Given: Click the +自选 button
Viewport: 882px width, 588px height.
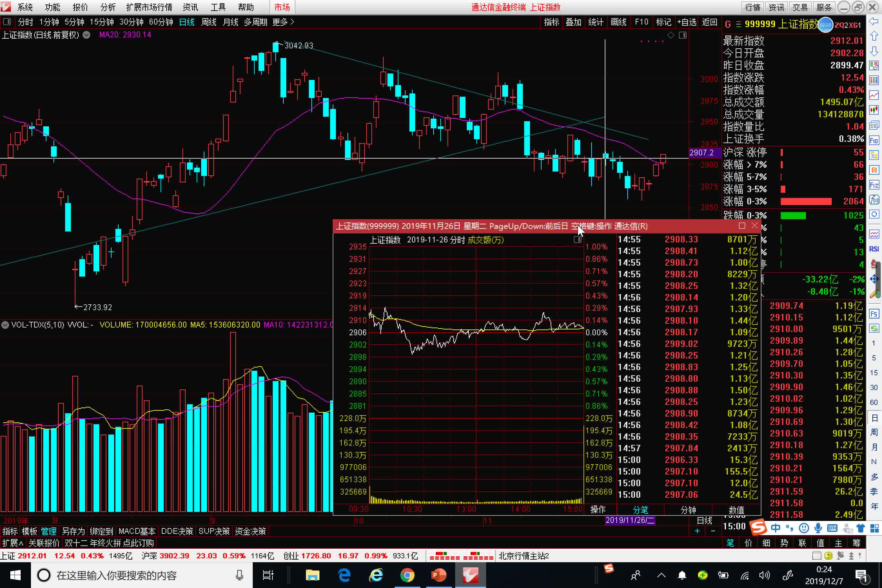Looking at the screenshot, I should tap(687, 22).
